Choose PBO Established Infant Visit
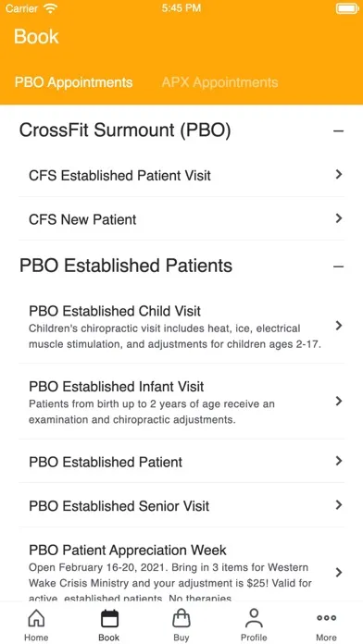Image resolution: width=363 pixels, height=644 pixels. tap(181, 402)
